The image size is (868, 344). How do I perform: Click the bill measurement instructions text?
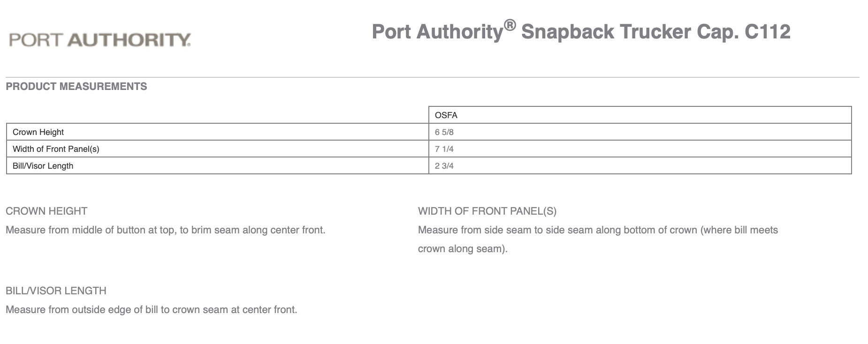pos(151,310)
